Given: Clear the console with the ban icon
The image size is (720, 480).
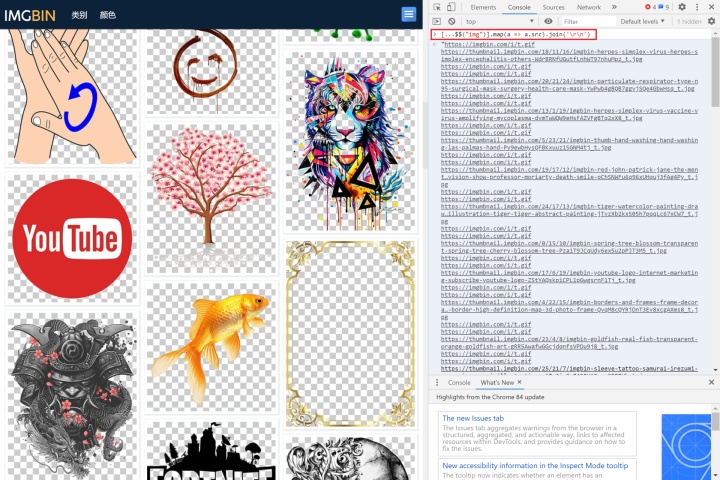Looking at the screenshot, I should pyautogui.click(x=452, y=21).
